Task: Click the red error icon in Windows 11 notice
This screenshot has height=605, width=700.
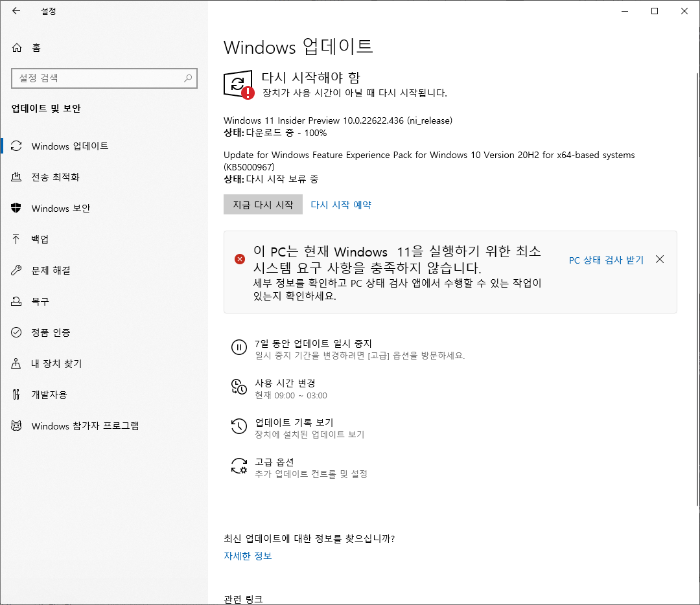Action: pos(240,259)
